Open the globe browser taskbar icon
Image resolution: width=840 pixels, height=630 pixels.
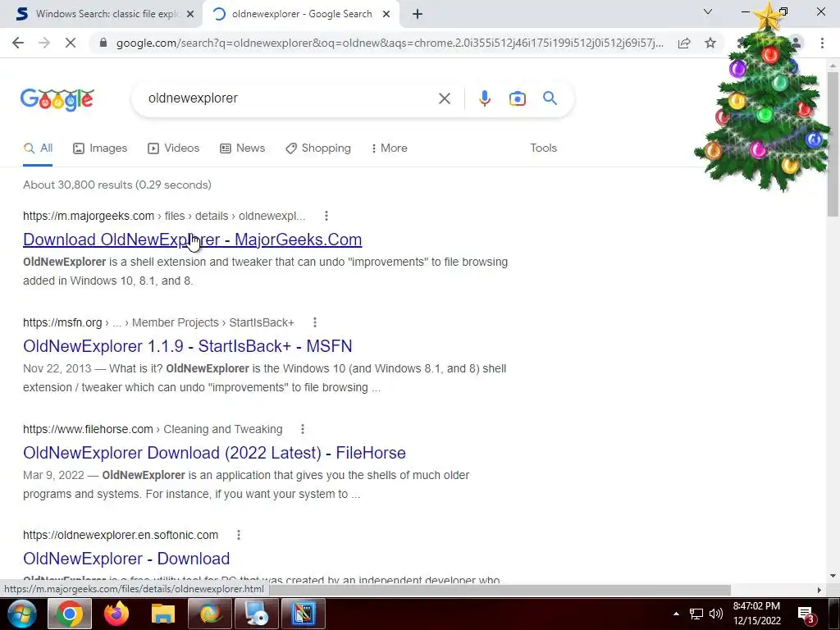point(209,614)
